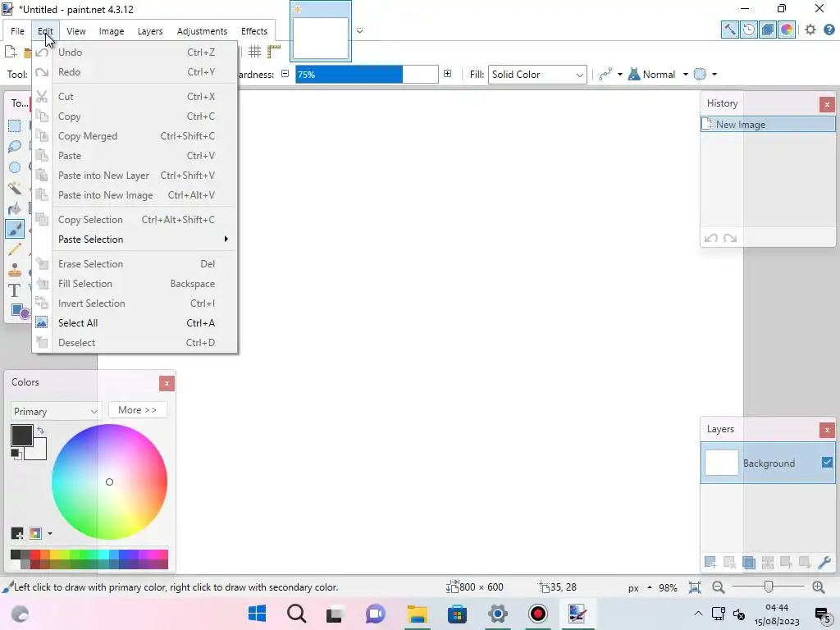Choose Select All from Edit menu
840x630 pixels.
(135, 323)
